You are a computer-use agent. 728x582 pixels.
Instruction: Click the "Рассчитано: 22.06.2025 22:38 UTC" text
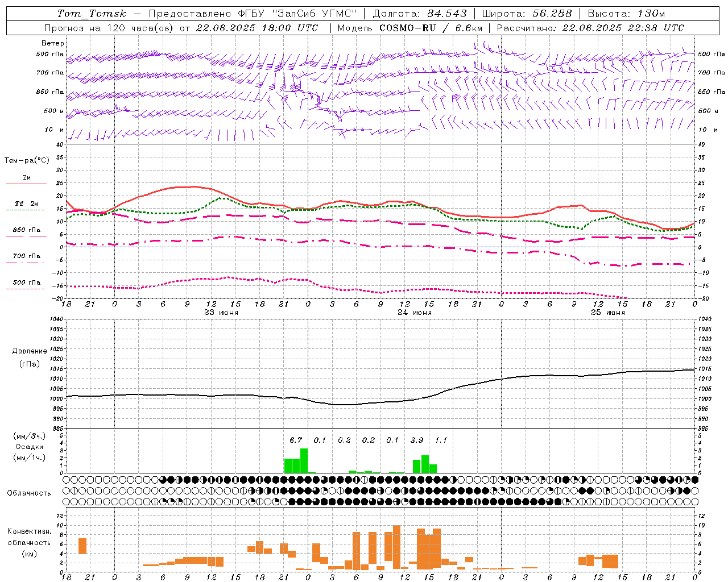[590, 28]
